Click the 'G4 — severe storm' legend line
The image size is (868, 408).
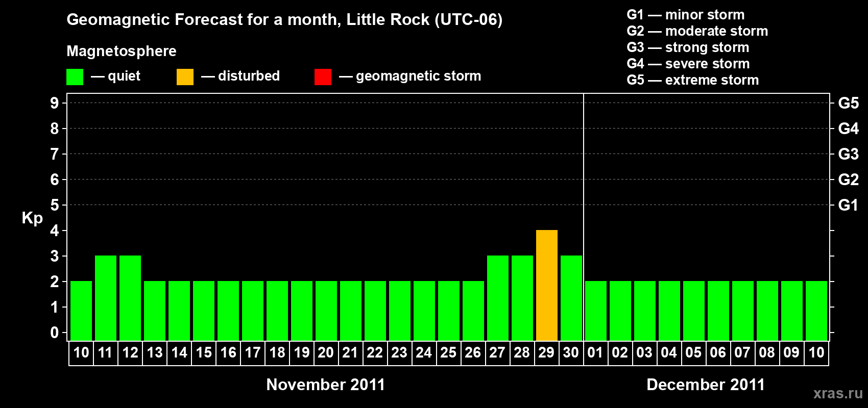point(688,64)
